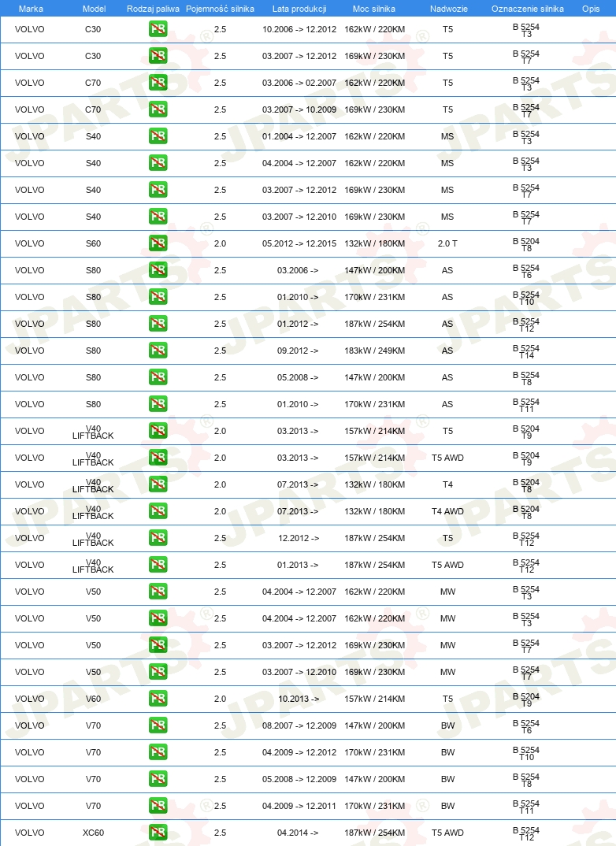Click production date 09.2012 ->
Screen dimensions: 616x846
[x=299, y=351]
